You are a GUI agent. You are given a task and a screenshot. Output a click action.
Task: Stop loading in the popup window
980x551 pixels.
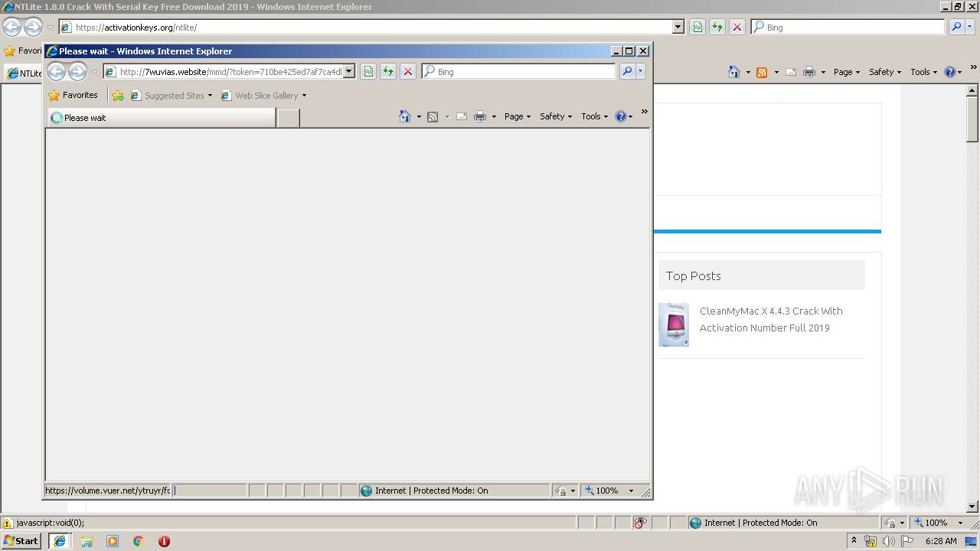(x=408, y=71)
